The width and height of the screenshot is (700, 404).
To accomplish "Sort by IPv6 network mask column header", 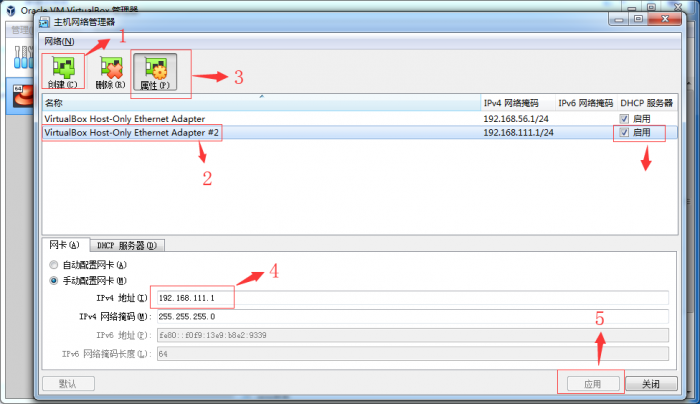I will [x=586, y=103].
